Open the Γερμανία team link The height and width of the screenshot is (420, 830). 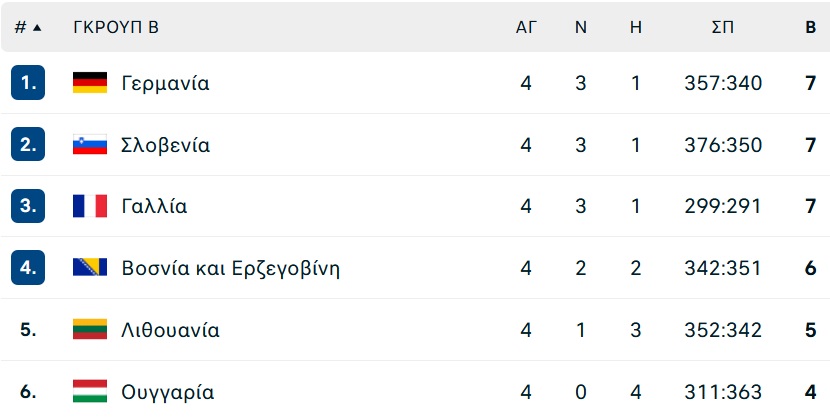click(166, 83)
